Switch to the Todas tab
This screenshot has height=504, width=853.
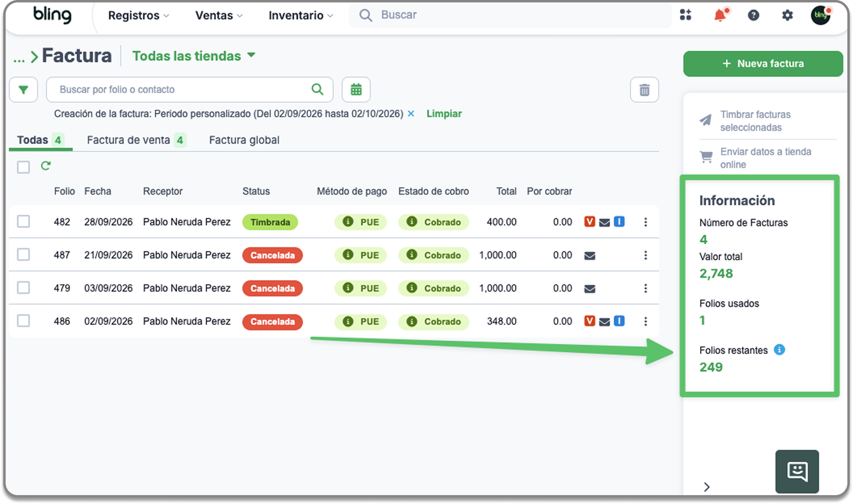40,140
